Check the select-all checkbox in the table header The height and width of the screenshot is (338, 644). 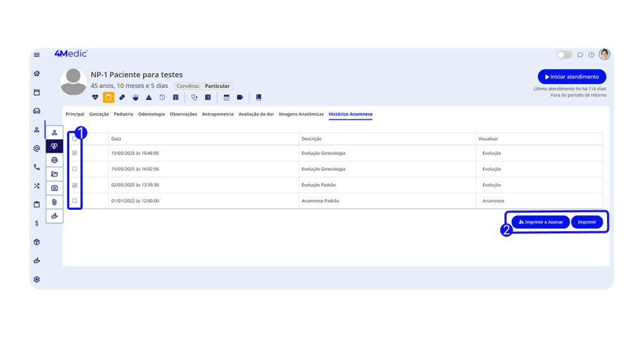point(75,138)
